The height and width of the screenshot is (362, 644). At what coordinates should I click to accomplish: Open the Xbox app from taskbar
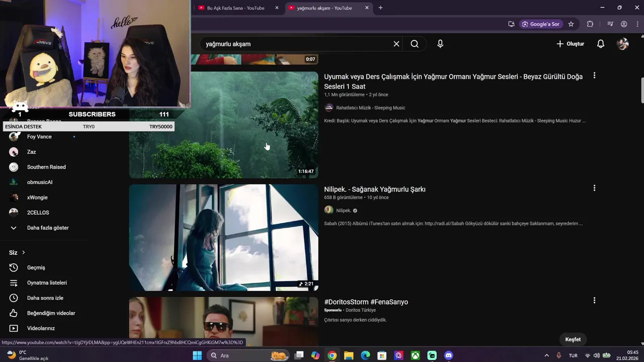(x=415, y=355)
